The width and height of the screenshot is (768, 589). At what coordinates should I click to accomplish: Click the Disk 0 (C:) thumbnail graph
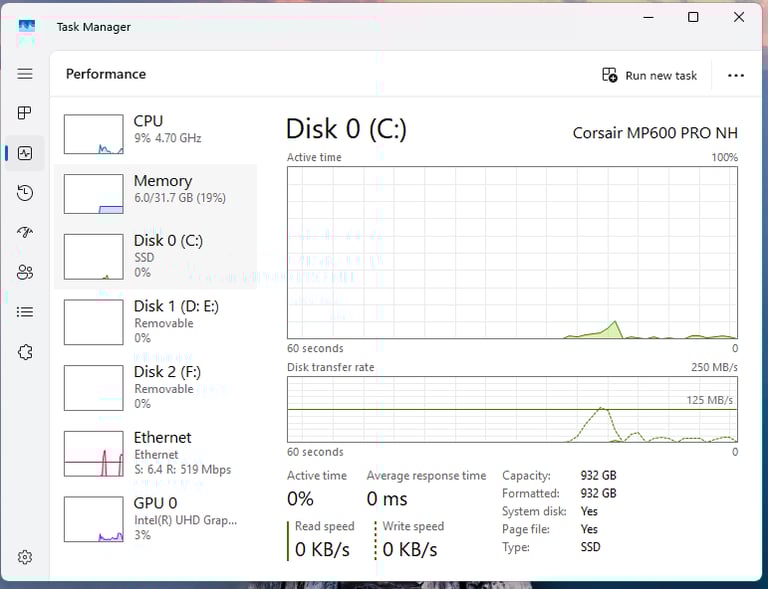pyautogui.click(x=94, y=257)
